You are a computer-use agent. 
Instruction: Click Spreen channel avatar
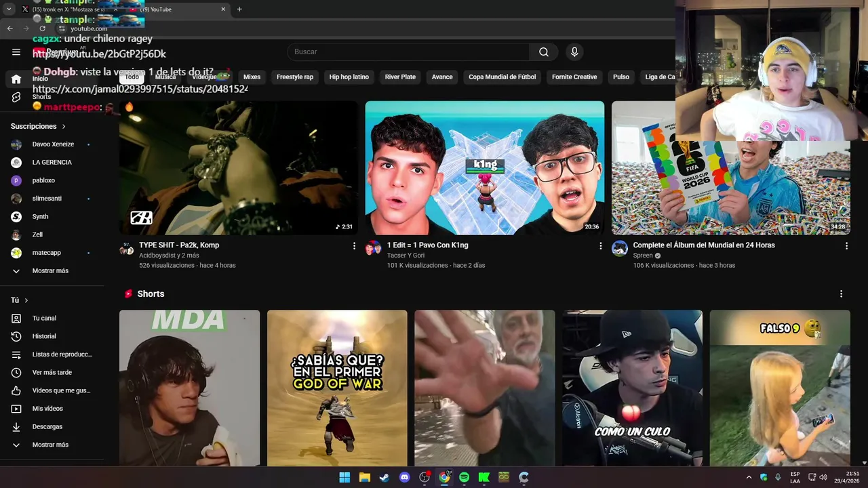[x=620, y=248]
